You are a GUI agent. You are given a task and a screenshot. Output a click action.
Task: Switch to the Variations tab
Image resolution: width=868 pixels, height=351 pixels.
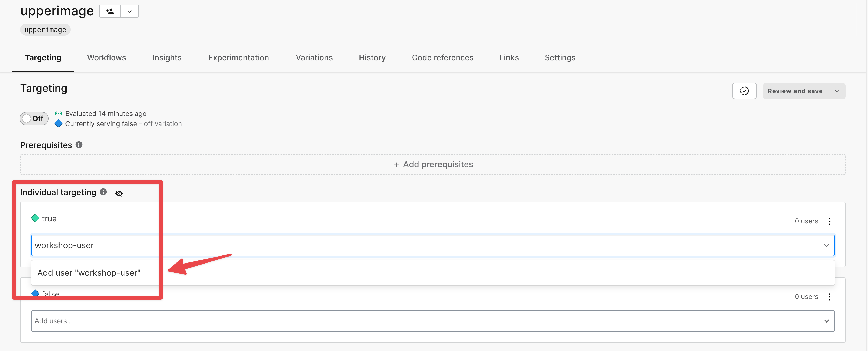pos(314,58)
